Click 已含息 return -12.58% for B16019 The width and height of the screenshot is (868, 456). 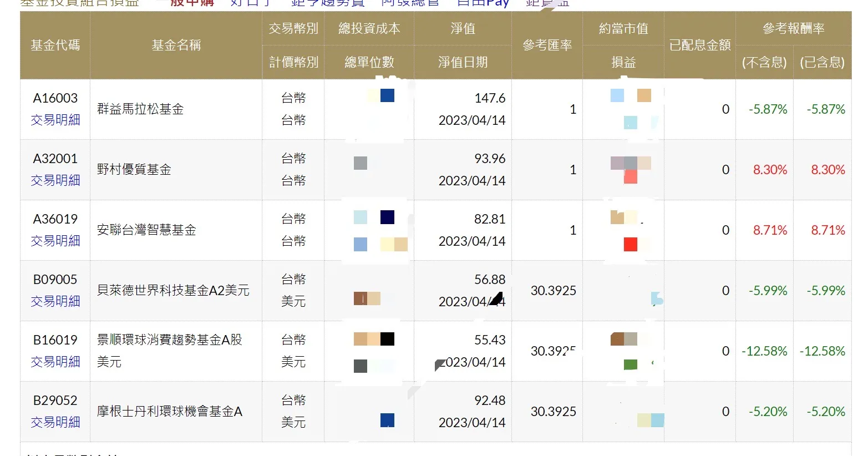[x=823, y=351]
